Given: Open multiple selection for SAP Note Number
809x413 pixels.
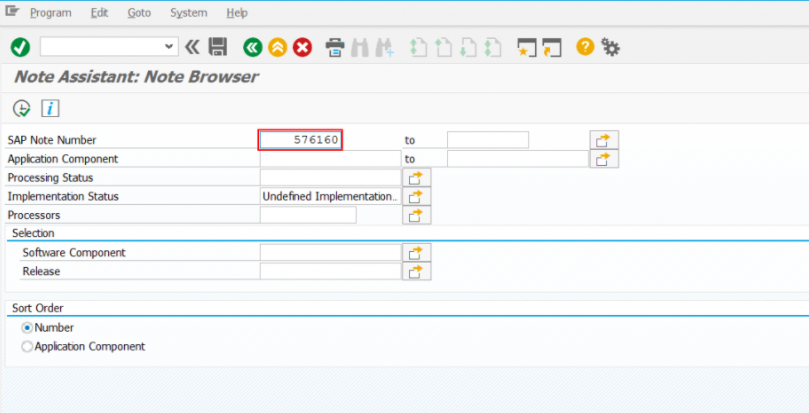Looking at the screenshot, I should pos(604,140).
